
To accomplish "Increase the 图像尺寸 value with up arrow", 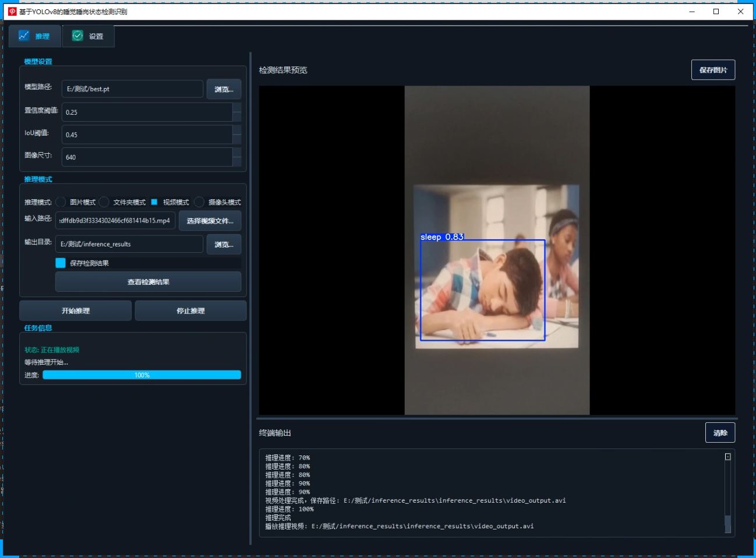I will [x=237, y=153].
